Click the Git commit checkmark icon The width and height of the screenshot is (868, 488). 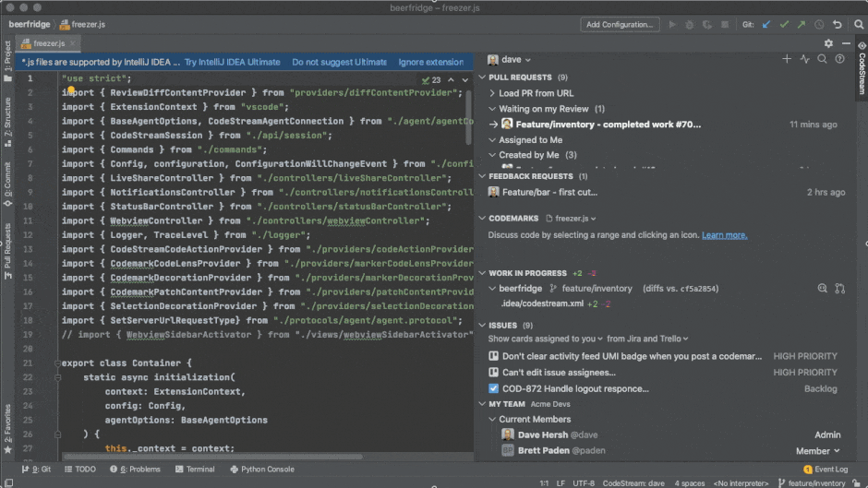pos(784,24)
